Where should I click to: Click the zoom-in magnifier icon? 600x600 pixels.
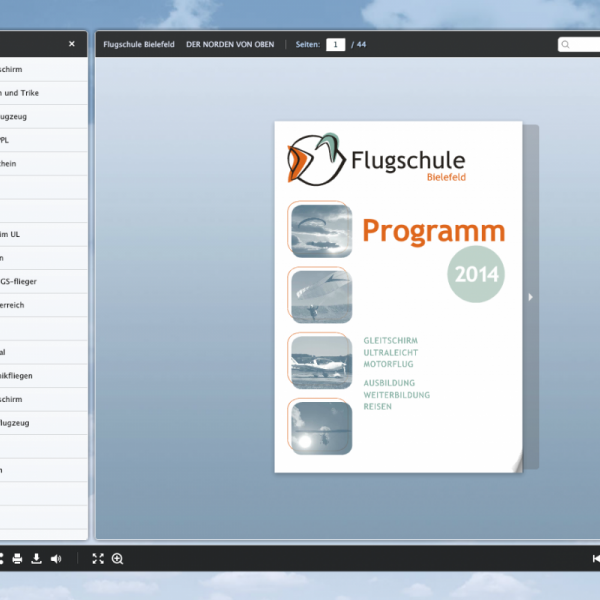118,559
